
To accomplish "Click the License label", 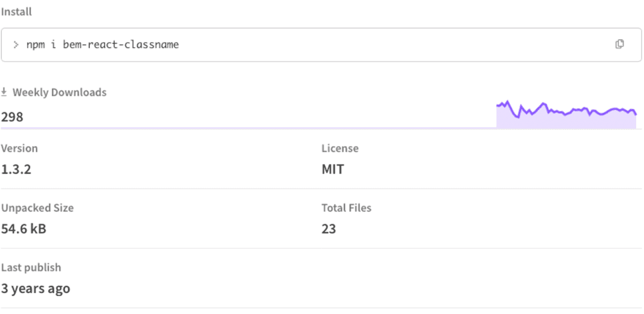I will pyautogui.click(x=340, y=149).
